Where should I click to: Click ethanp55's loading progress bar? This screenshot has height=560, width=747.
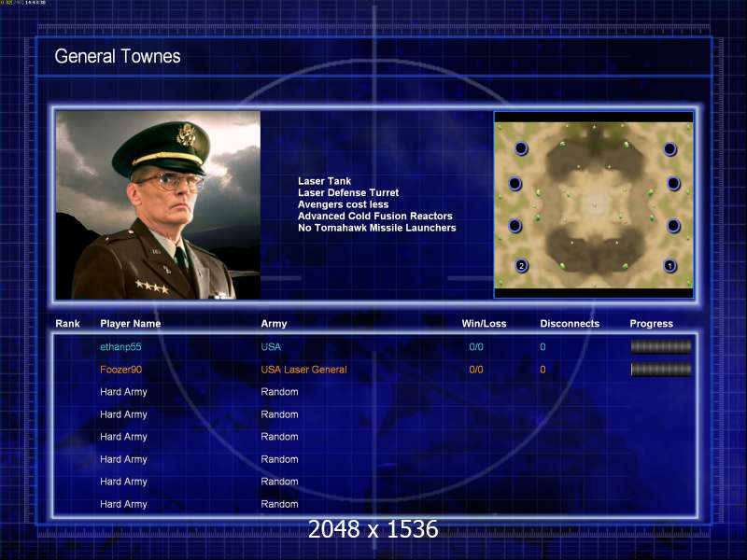(661, 346)
